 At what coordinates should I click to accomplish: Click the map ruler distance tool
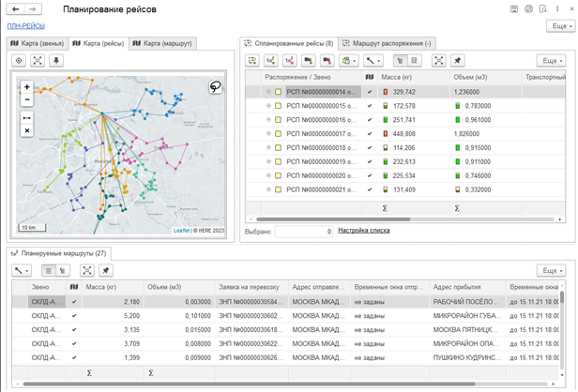coord(27,117)
